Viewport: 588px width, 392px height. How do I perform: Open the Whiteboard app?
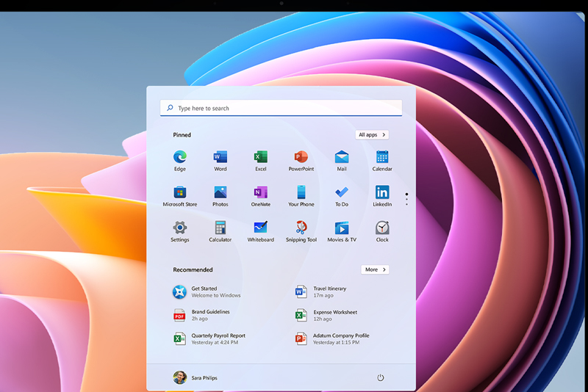(x=261, y=231)
